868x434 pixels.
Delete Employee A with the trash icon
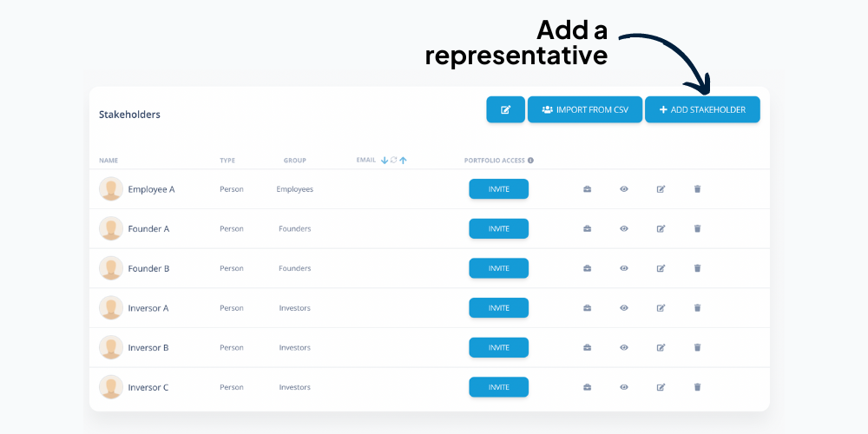697,189
